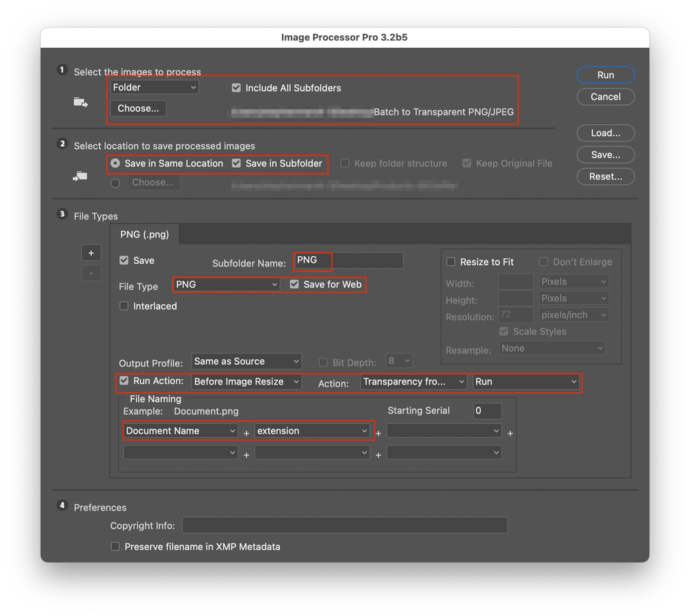Image resolution: width=690 pixels, height=616 pixels.
Task: Click the Document.png example filename
Action: tap(207, 412)
